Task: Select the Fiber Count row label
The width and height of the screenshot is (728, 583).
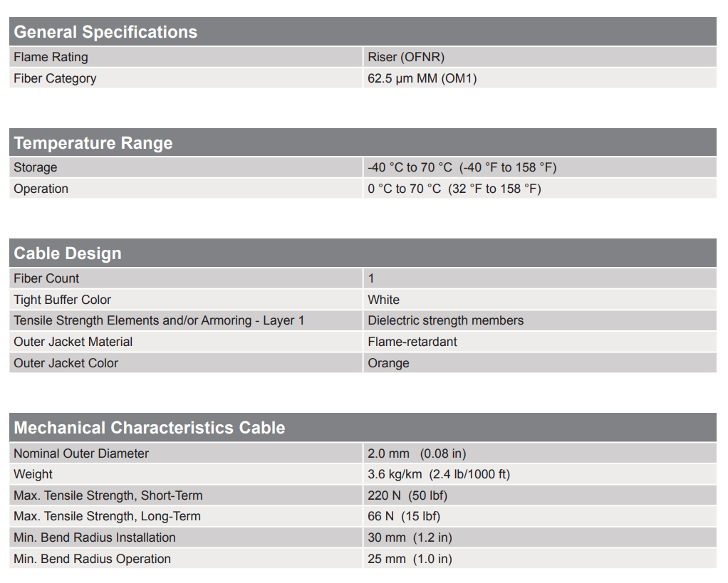Action: (46, 278)
